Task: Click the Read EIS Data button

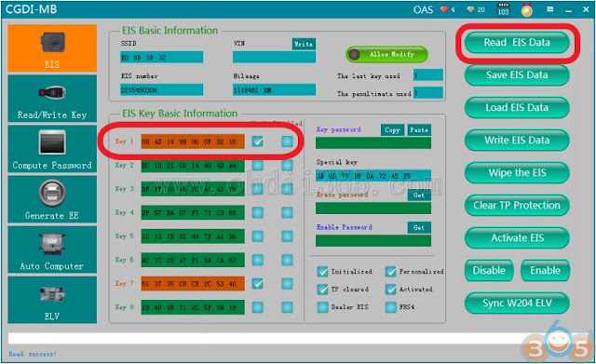Action: [517, 42]
